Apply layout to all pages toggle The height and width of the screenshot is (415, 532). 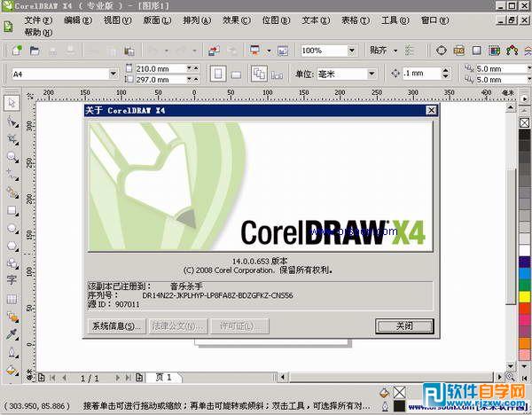click(x=259, y=74)
